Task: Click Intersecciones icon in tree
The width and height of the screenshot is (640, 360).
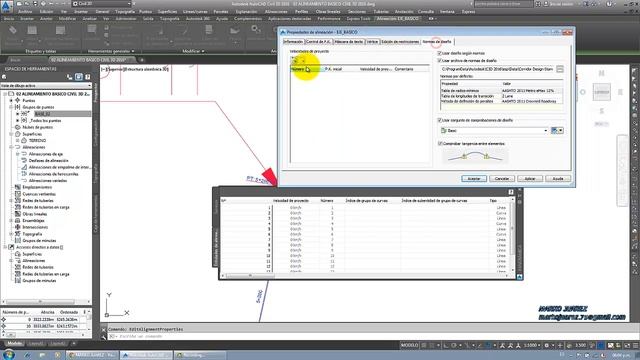Action: (18, 227)
